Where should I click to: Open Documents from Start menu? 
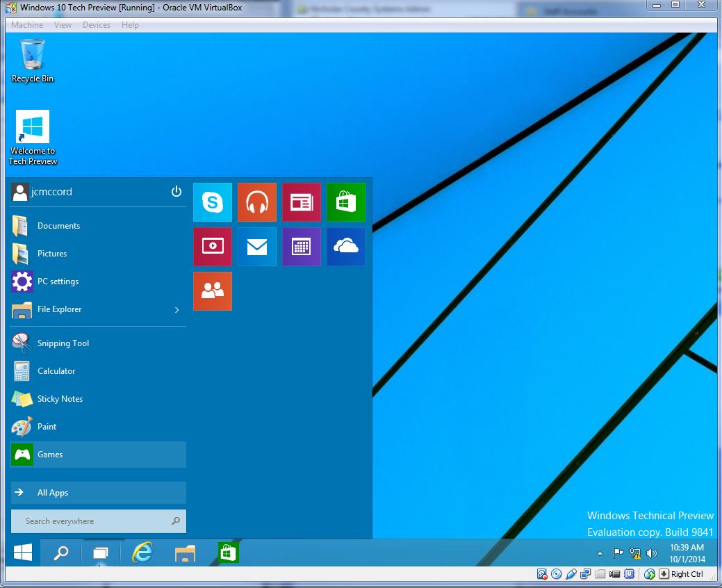(98, 226)
